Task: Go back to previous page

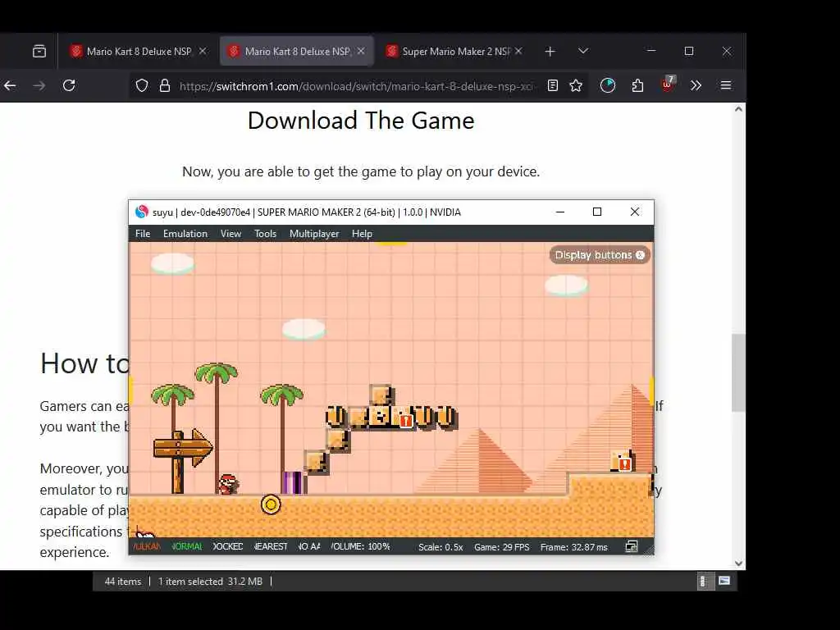Action: (x=10, y=85)
